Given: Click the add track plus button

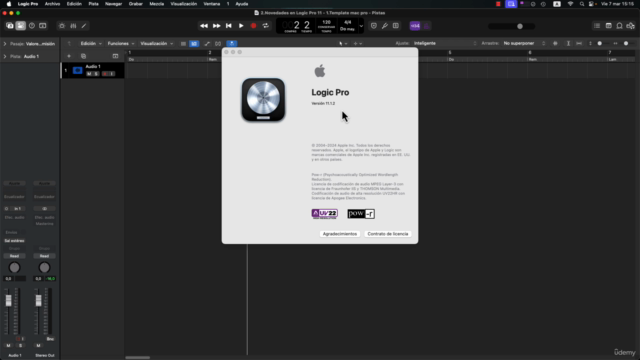Looking at the screenshot, I should [x=69, y=56].
